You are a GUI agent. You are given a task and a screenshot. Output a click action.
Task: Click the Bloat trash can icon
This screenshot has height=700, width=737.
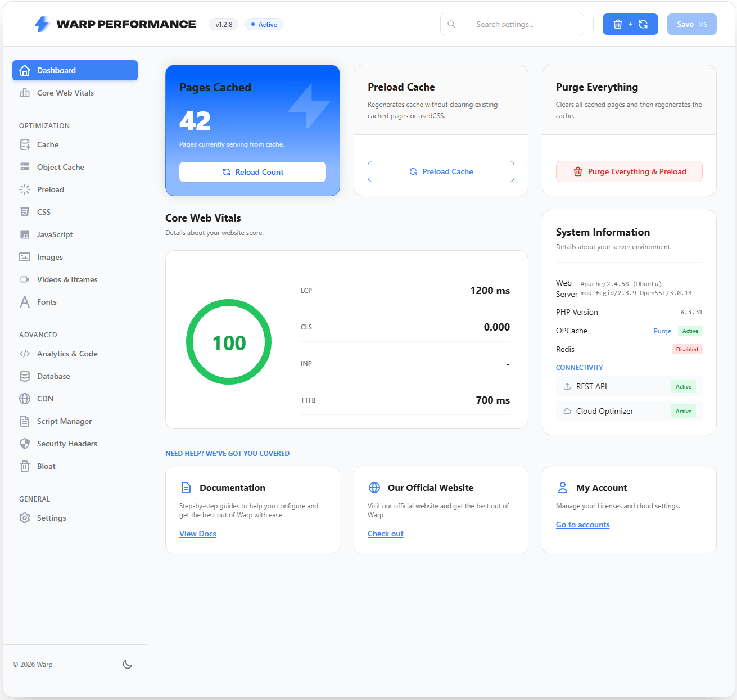(x=25, y=466)
